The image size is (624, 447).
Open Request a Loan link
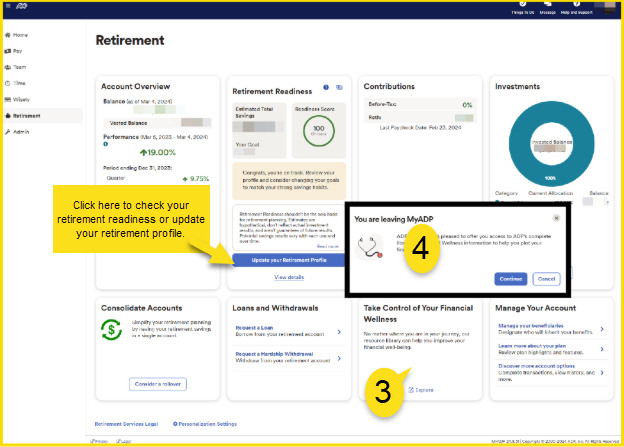coord(254,328)
